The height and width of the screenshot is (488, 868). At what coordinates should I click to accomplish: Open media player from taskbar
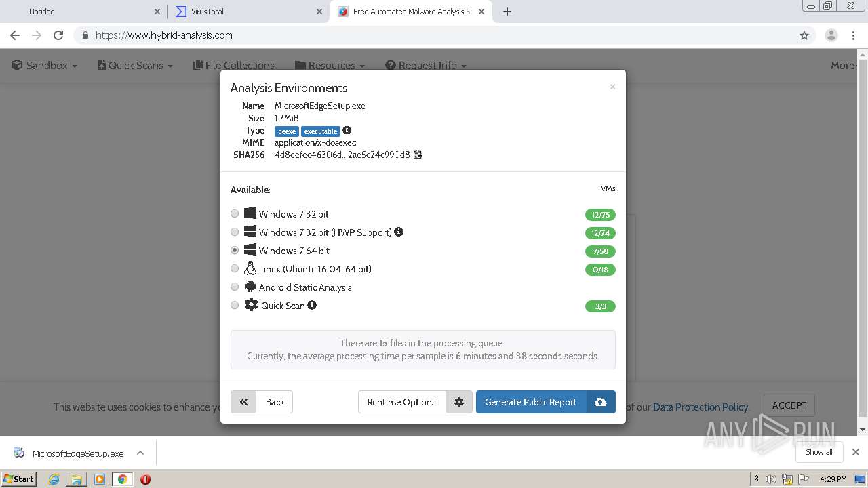click(x=100, y=479)
